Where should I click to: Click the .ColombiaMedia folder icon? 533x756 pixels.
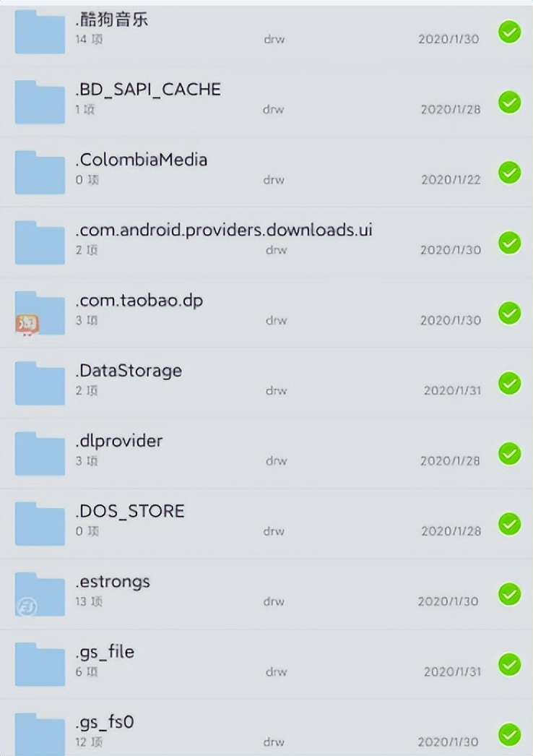(40, 172)
